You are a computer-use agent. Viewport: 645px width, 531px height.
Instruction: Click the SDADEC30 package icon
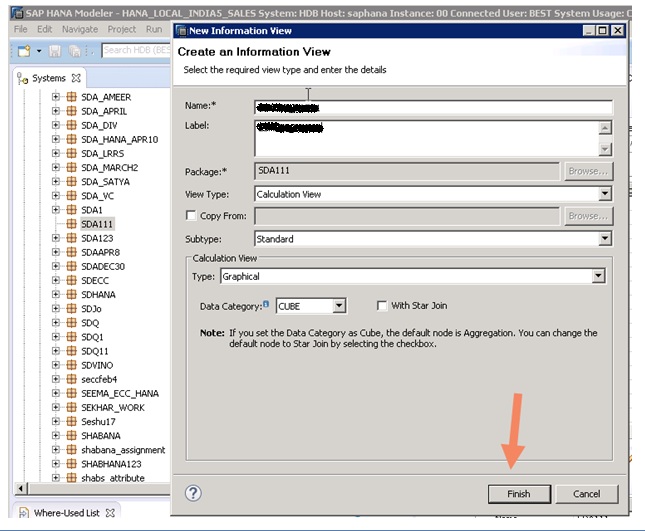(72, 266)
